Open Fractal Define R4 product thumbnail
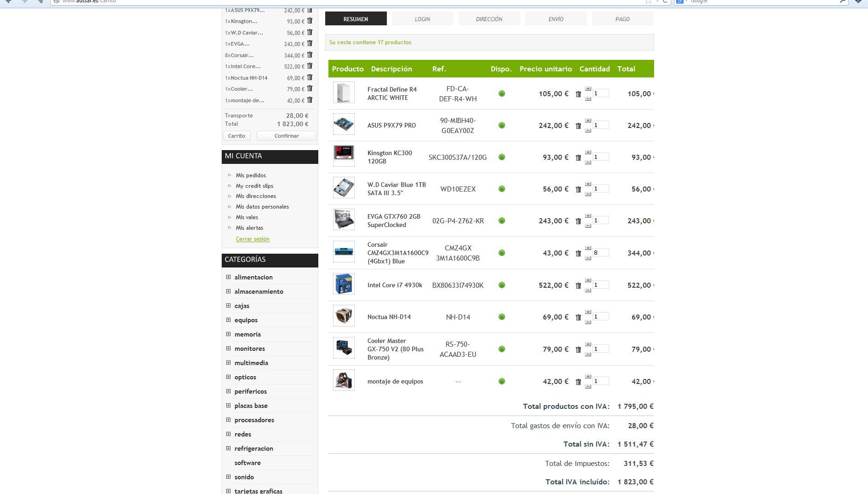The height and width of the screenshot is (494, 868). coord(344,93)
